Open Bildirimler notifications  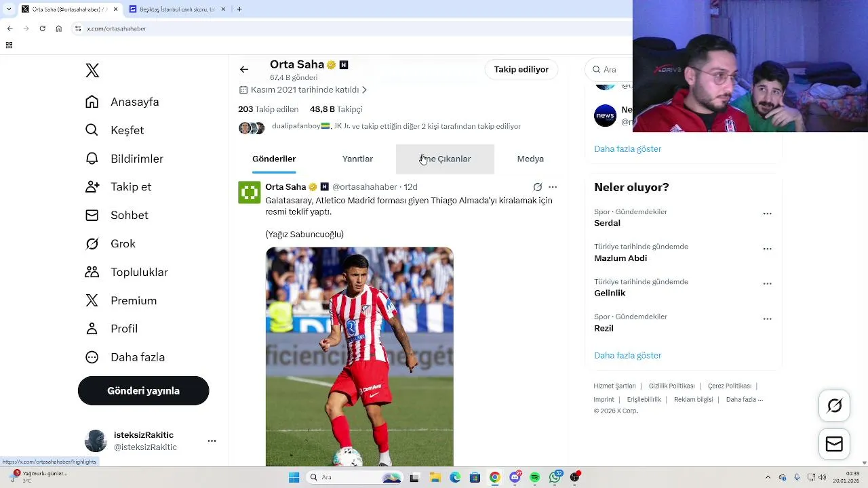pos(124,159)
